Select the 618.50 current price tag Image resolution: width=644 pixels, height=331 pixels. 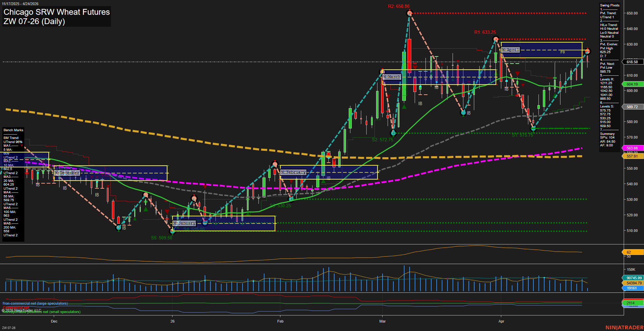633,62
